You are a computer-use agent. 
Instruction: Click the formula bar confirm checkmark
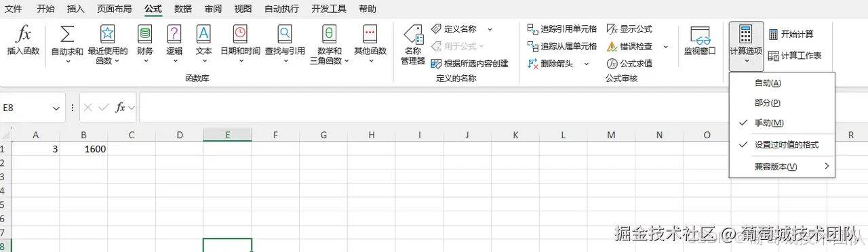point(104,108)
